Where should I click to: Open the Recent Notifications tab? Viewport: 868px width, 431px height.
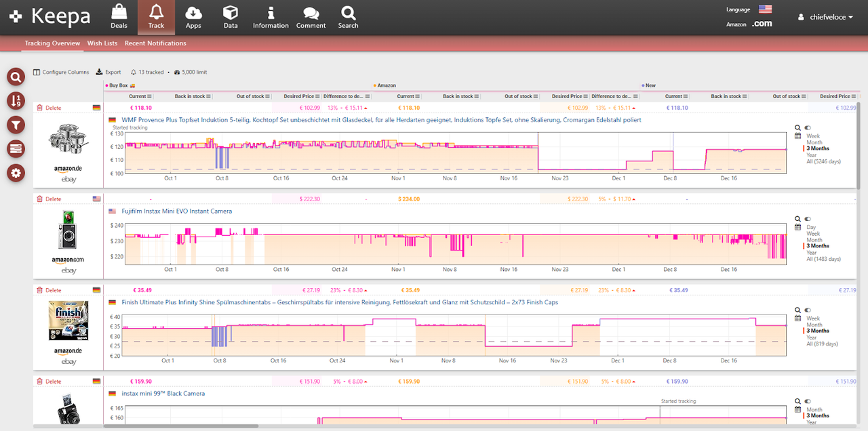(x=155, y=43)
